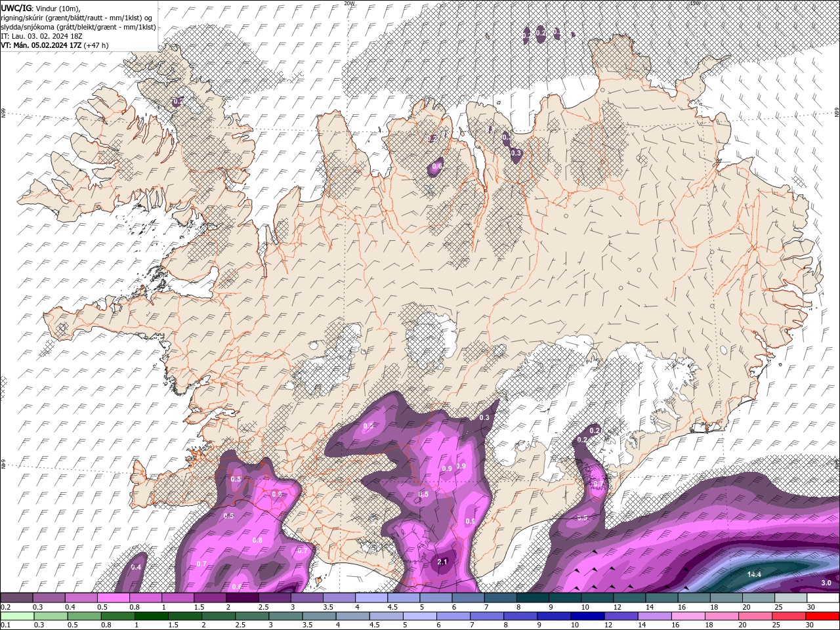
Task: Click the bright red lower swatch labeled 30
Action: 822,616
